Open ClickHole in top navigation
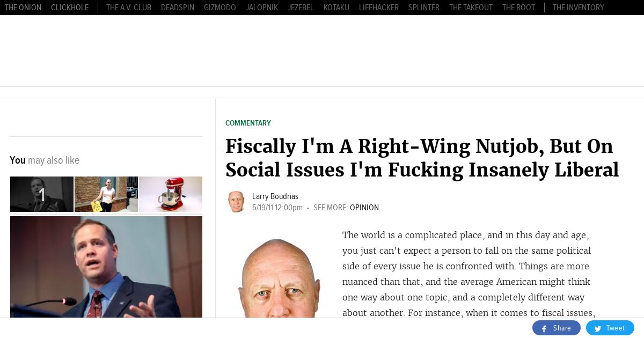 70,8
